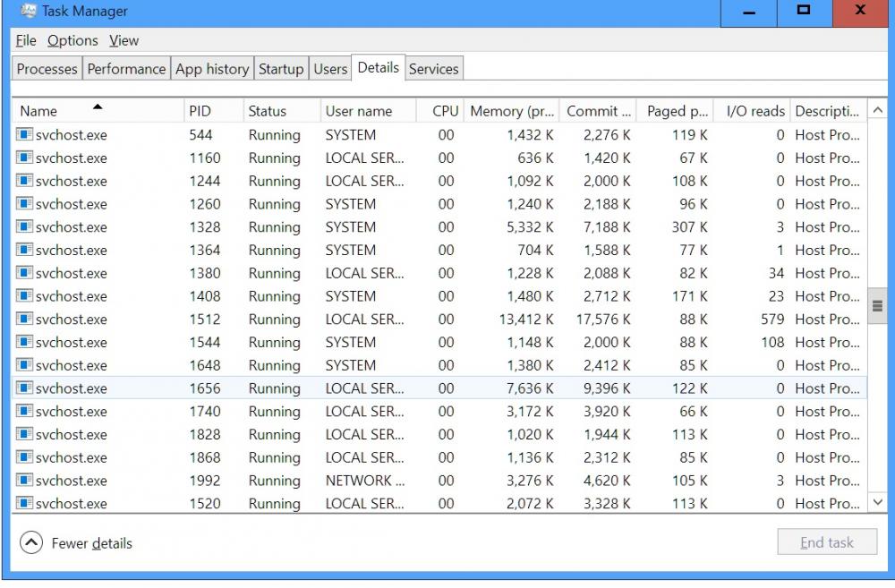Sort by I/O reads column header

752,111
